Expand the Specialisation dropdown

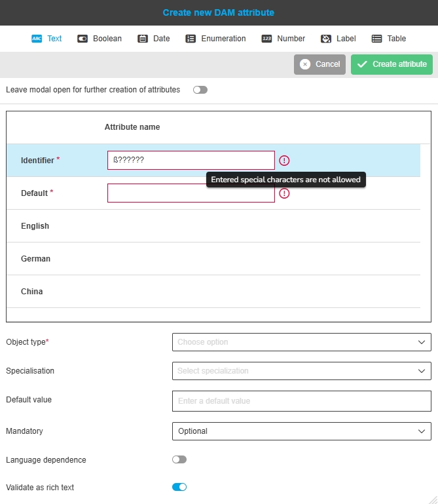301,371
